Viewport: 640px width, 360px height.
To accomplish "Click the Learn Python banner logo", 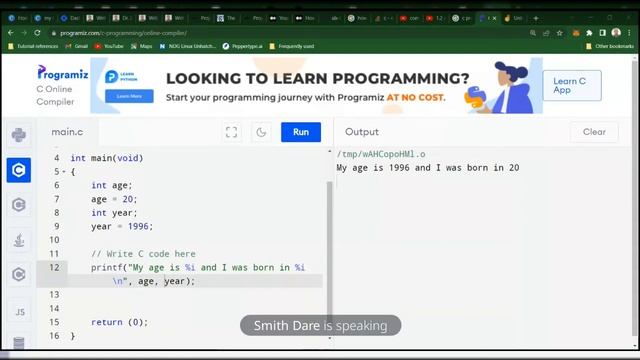I will [x=121, y=76].
